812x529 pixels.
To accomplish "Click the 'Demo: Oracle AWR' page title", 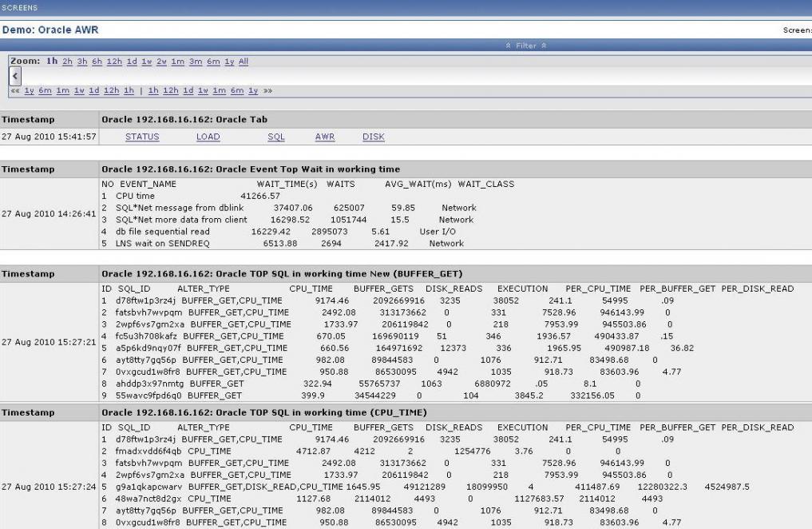I will point(50,30).
